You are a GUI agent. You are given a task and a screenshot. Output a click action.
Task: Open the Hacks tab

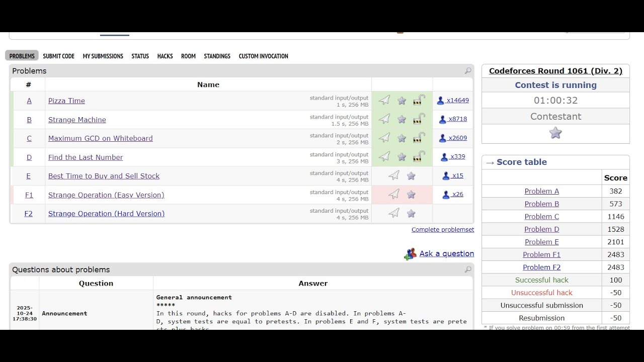point(165,56)
